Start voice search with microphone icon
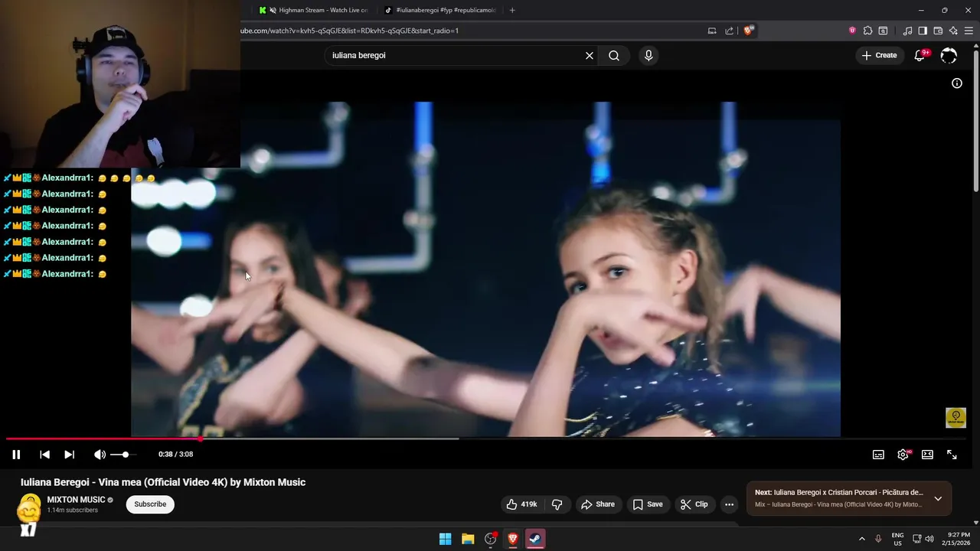980x551 pixels. [x=648, y=55]
